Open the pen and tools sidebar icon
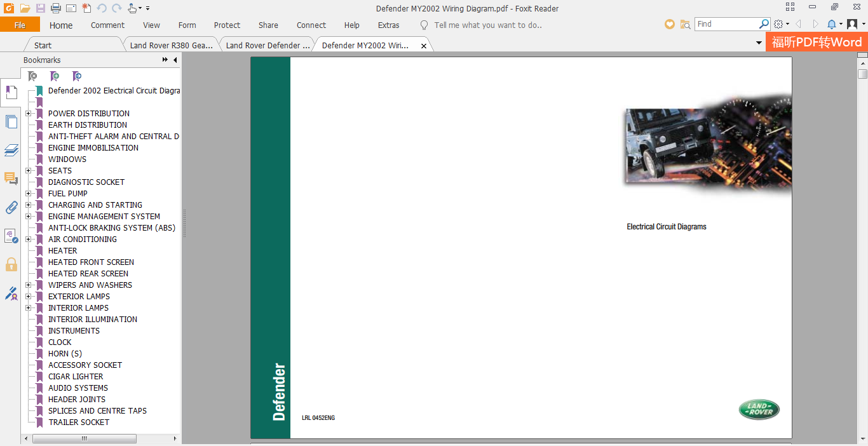This screenshot has width=868, height=446. pos(11,294)
